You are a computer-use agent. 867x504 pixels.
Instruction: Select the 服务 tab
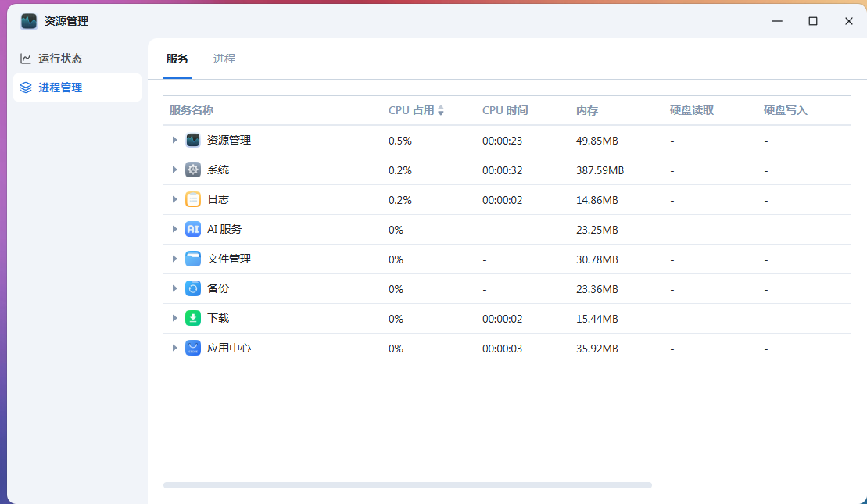(177, 59)
